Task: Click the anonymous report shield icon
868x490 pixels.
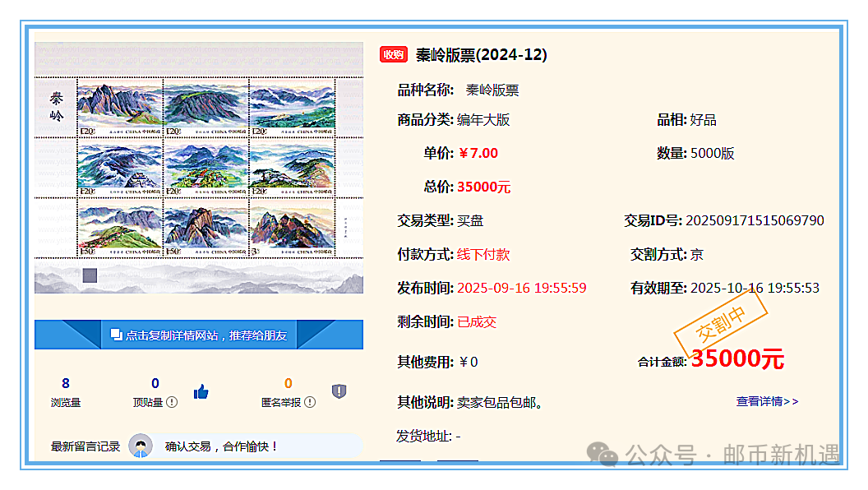Action: click(x=339, y=391)
